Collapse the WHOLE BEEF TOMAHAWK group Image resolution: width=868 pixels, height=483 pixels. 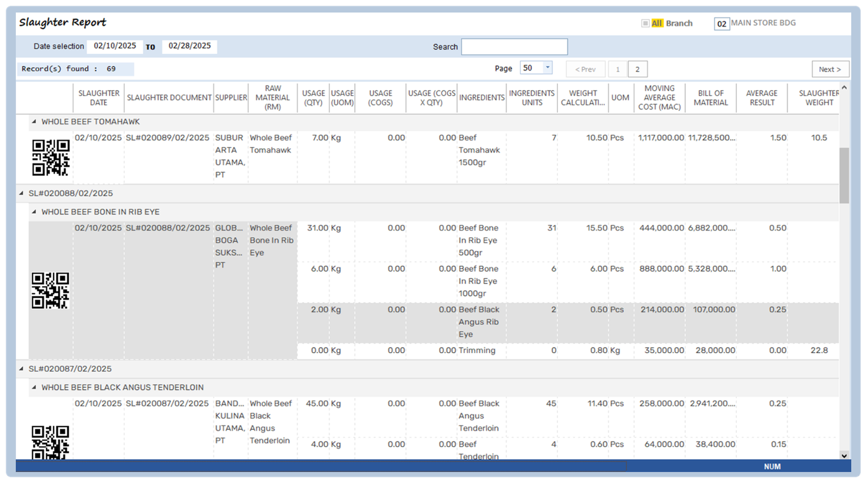(34, 122)
